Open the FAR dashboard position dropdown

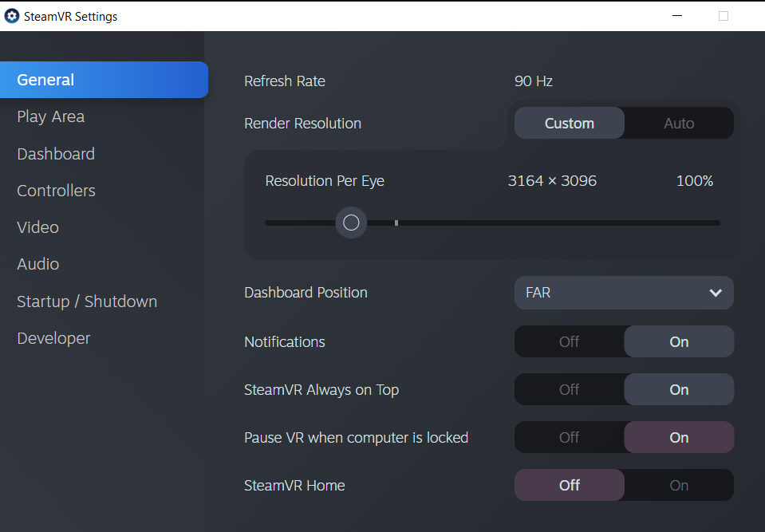pos(624,293)
